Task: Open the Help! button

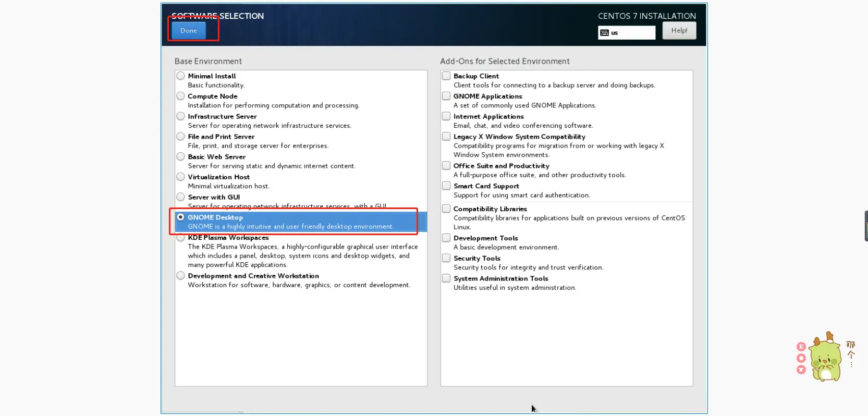Action: pyautogui.click(x=679, y=30)
